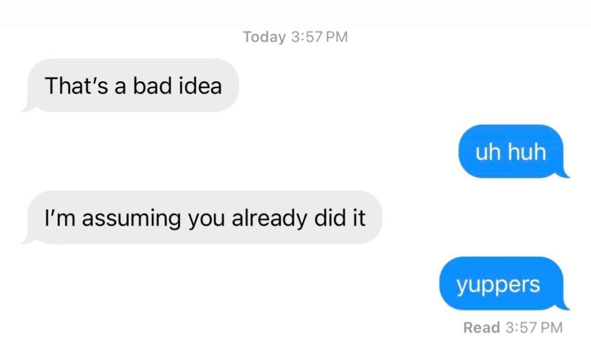Click the tail of the "uh huh" bubble
Screen dimensions: 591x364
563,172
